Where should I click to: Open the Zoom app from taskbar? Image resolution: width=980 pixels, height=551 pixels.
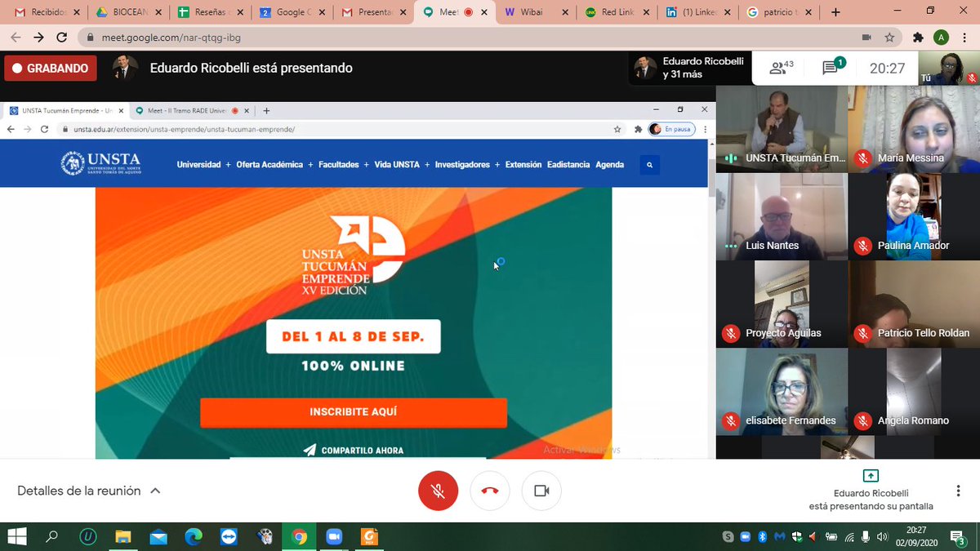[x=334, y=536]
